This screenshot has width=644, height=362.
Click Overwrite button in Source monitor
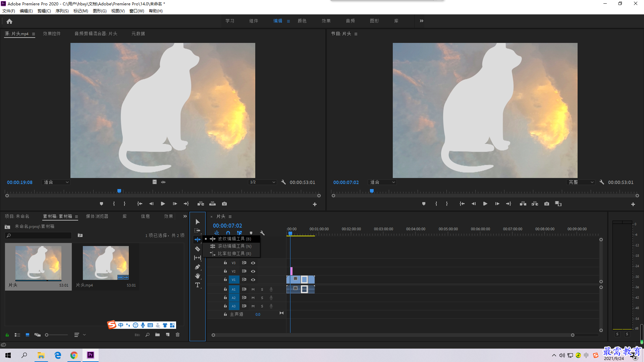212,204
